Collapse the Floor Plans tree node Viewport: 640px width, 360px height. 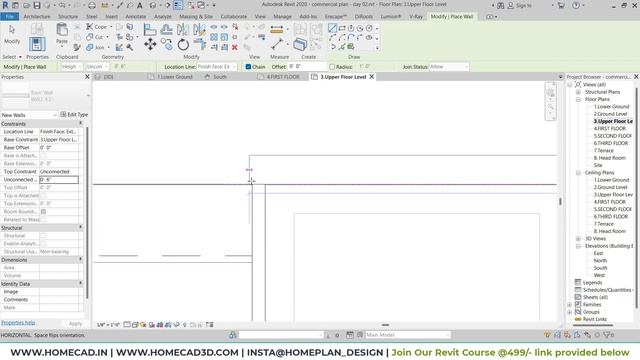pos(578,99)
